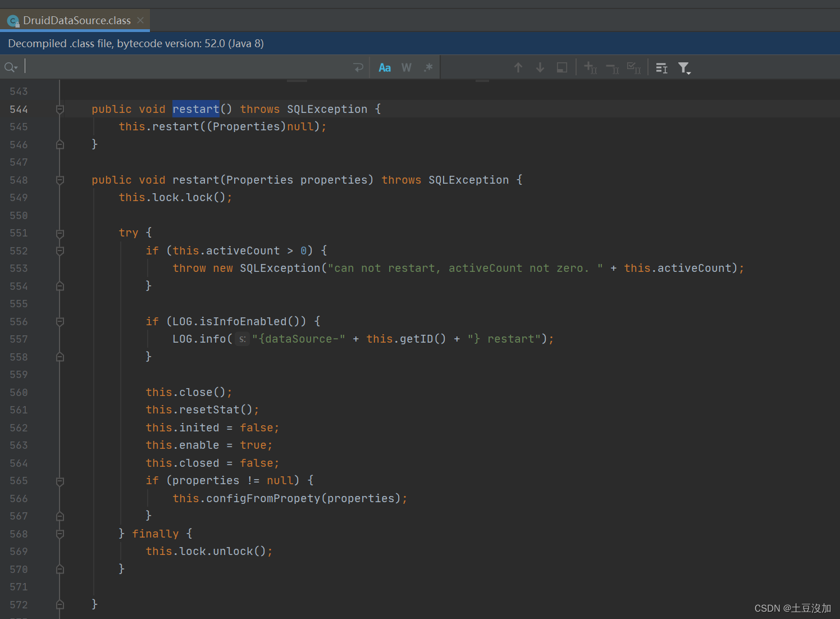Open the search history magnifier dropdown
Viewport: 840px width, 619px height.
coord(11,67)
